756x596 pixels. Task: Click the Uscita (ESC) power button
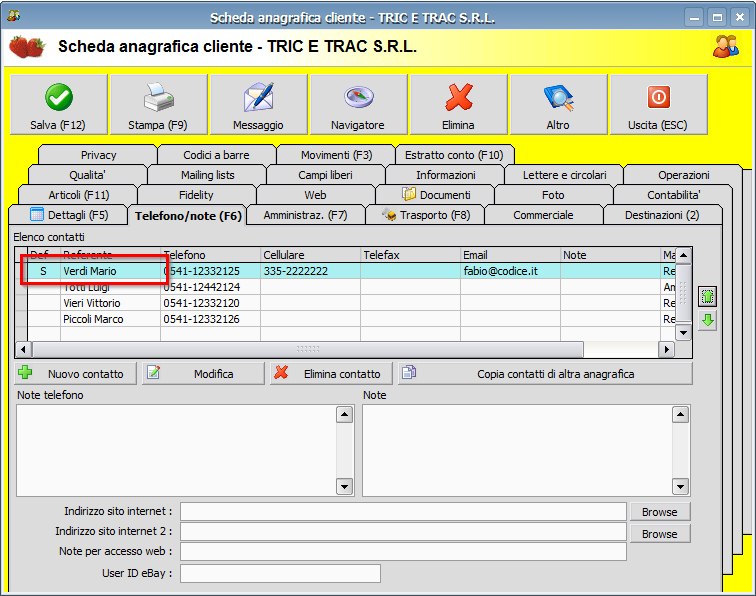coord(658,104)
